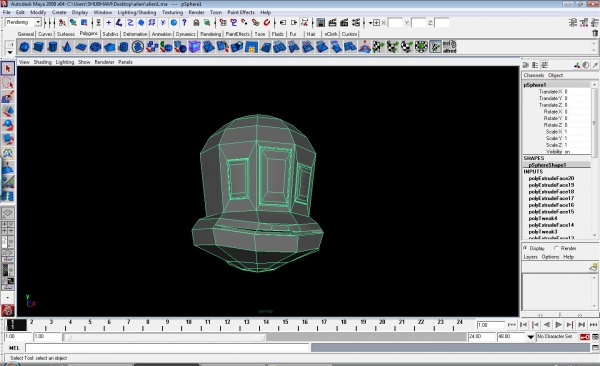Choose the Paint Selection tool
Image resolution: width=600 pixels, height=366 pixels.
pyautogui.click(x=8, y=97)
